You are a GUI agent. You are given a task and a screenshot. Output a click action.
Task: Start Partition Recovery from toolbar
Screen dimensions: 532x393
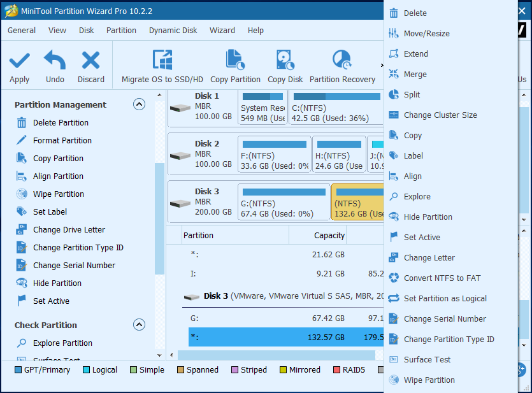click(342, 66)
